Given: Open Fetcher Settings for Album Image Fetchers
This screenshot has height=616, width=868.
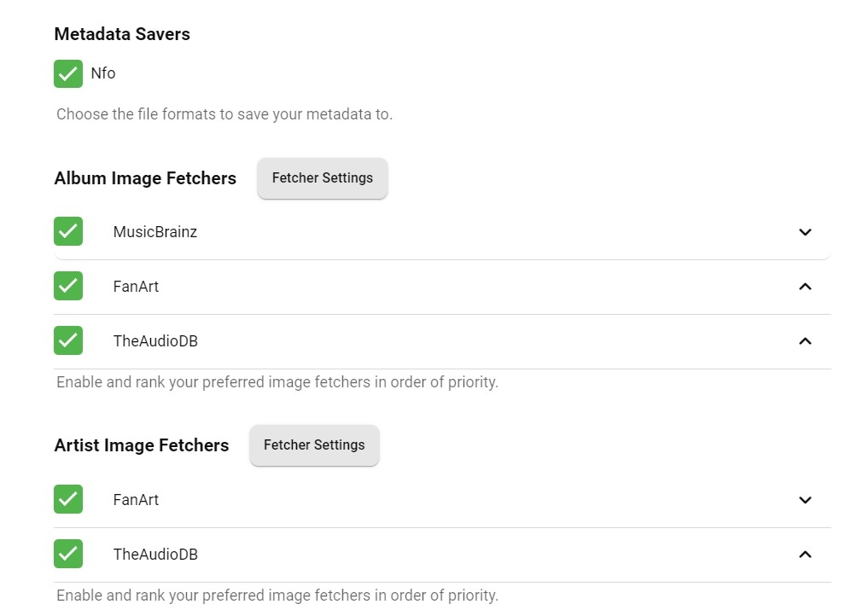Looking at the screenshot, I should pyautogui.click(x=322, y=178).
